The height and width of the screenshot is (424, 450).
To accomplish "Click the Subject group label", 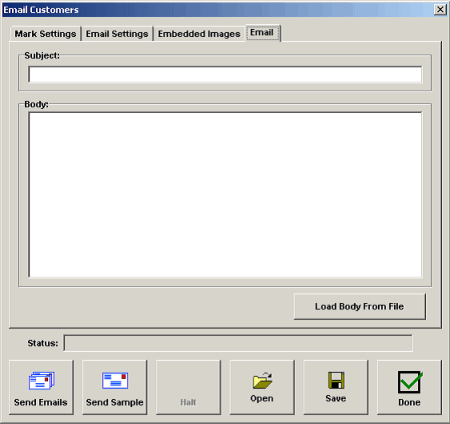I will pyautogui.click(x=42, y=55).
